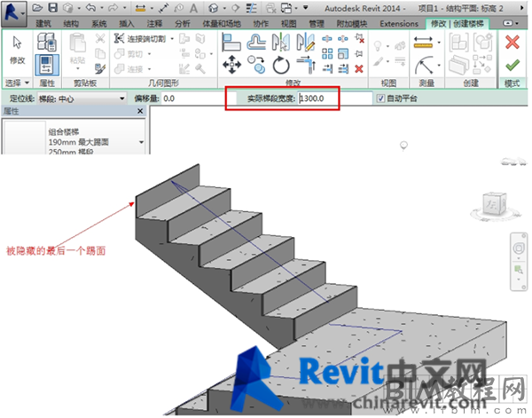
Task: Click the 组合楼梯 type name in Properties
Action: (64, 131)
